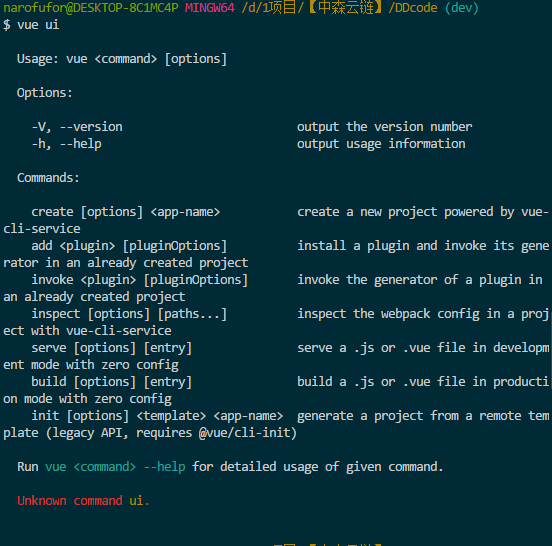
Task: Click 'Usage: vue <command> [options]' line
Action: 122,59
